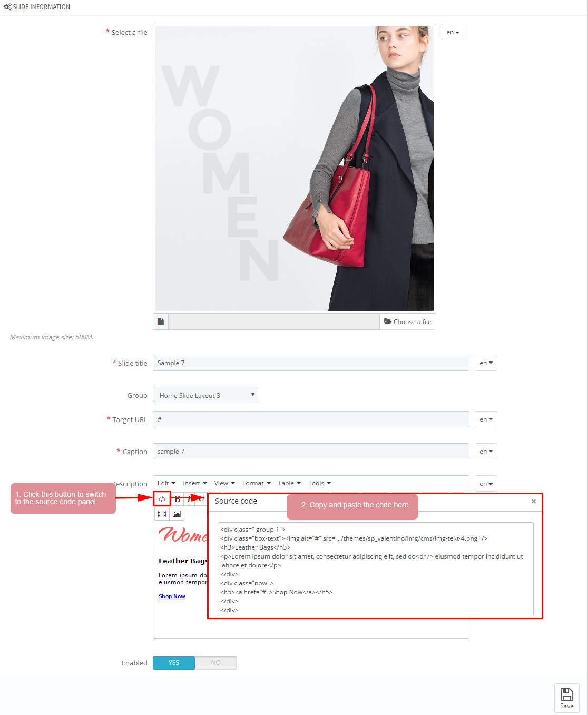
Task: Set Enabled toggle to NO
Action: [216, 663]
